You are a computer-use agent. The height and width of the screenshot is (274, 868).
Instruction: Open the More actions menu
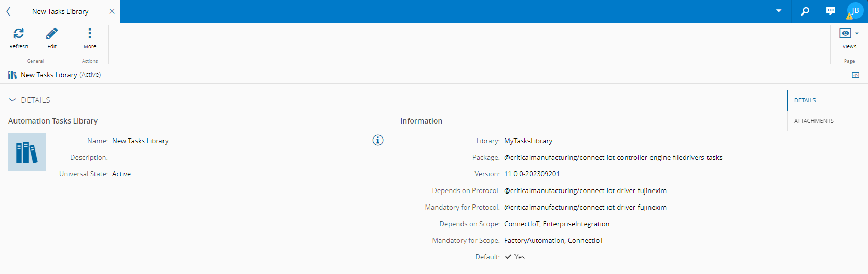point(90,38)
